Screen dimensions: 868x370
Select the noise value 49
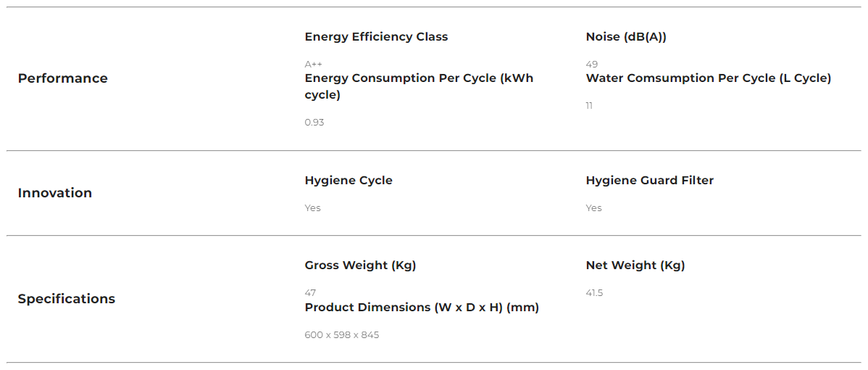coord(592,64)
